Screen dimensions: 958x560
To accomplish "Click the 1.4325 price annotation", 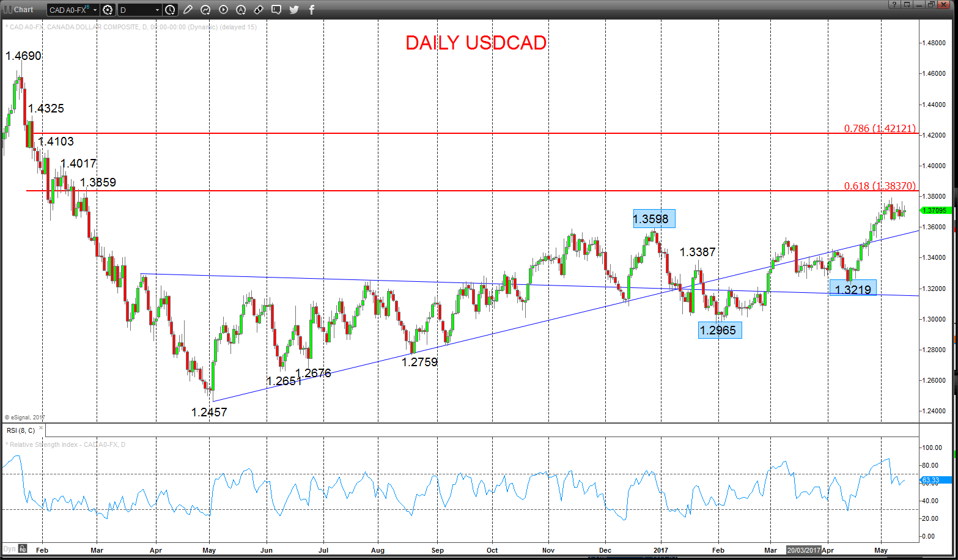I will [x=46, y=109].
